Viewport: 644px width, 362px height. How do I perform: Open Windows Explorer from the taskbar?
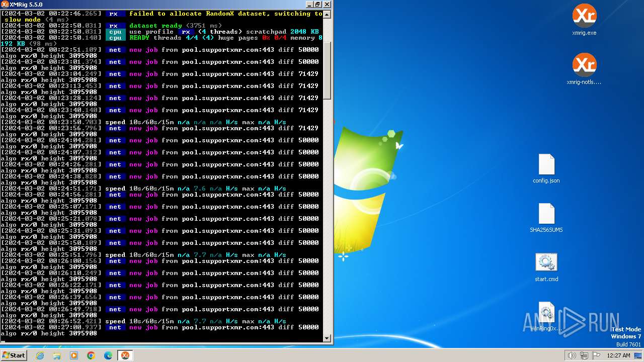57,355
